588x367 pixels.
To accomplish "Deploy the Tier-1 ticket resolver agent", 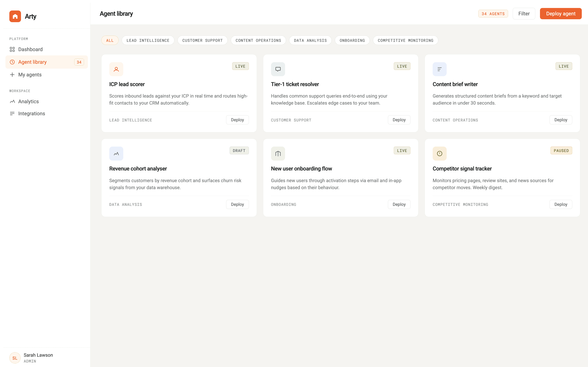I will click(x=399, y=120).
